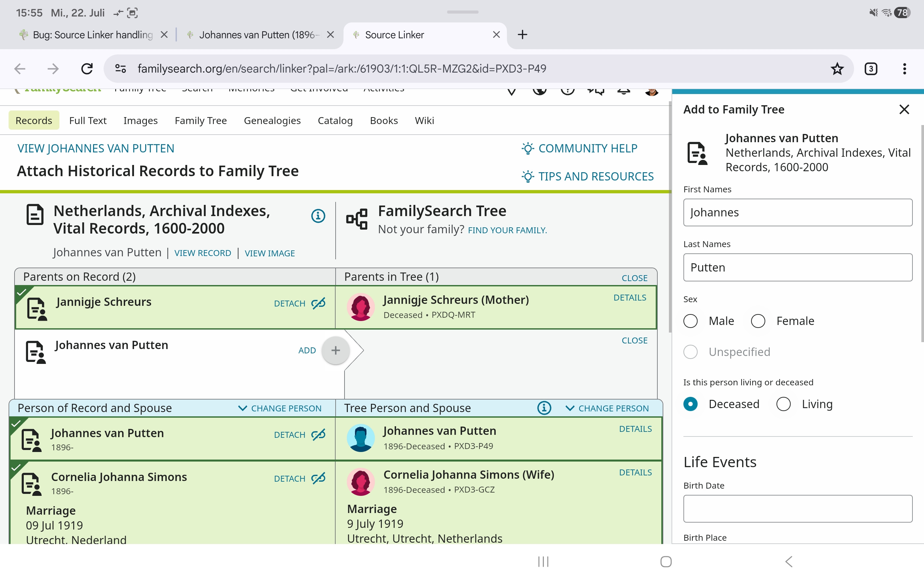Select the Living radio button

click(783, 404)
